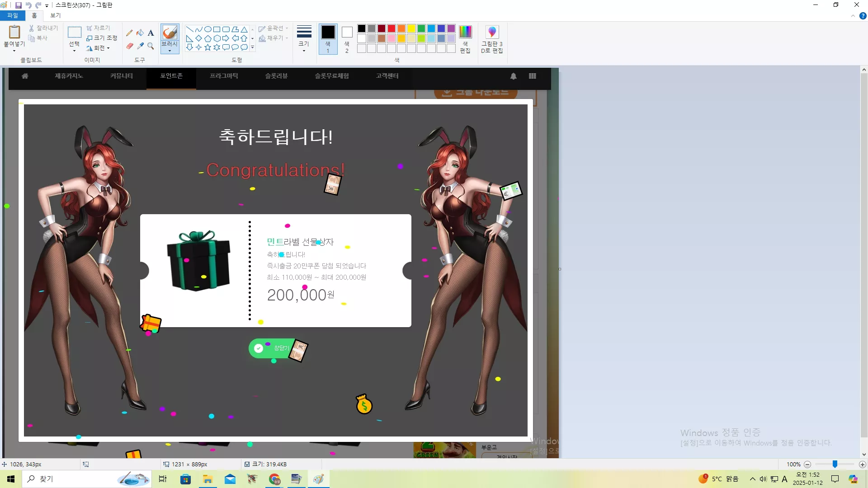The image size is (868, 488).
Task: Open the 파일 file menu
Action: (13, 15)
